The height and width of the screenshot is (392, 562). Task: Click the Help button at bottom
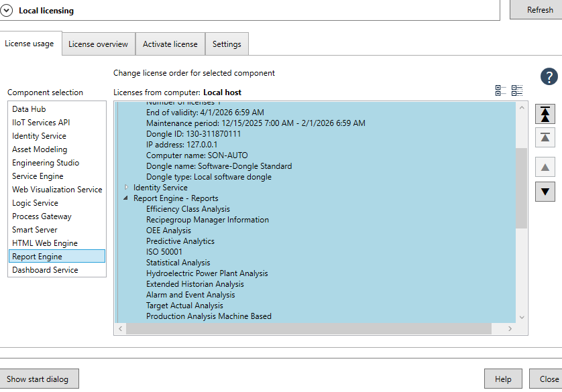pos(503,379)
